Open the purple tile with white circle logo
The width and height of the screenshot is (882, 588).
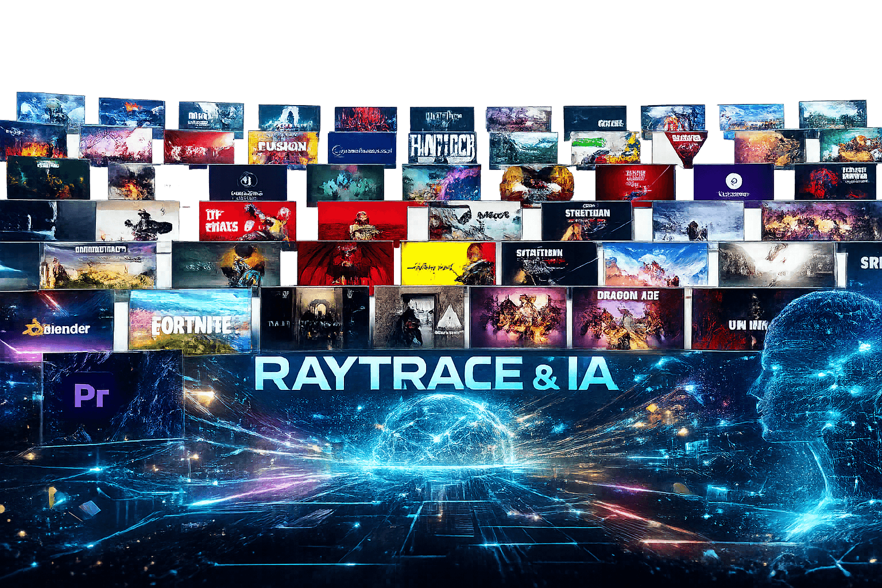(x=733, y=182)
